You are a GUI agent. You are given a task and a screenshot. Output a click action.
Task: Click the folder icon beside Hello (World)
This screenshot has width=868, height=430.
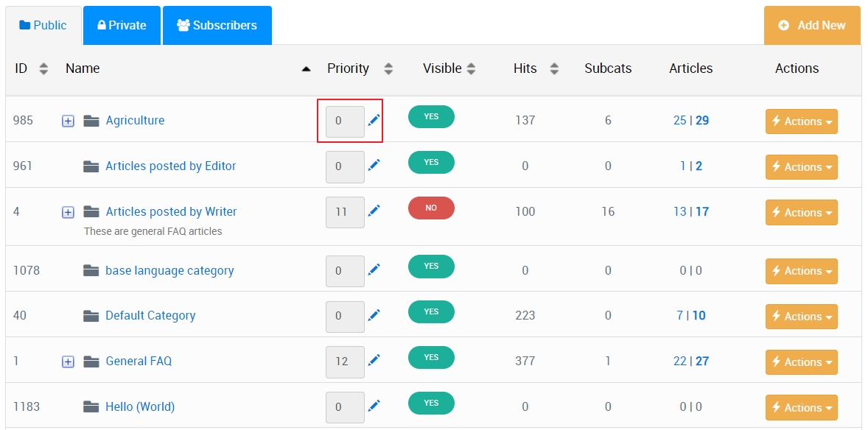(91, 406)
